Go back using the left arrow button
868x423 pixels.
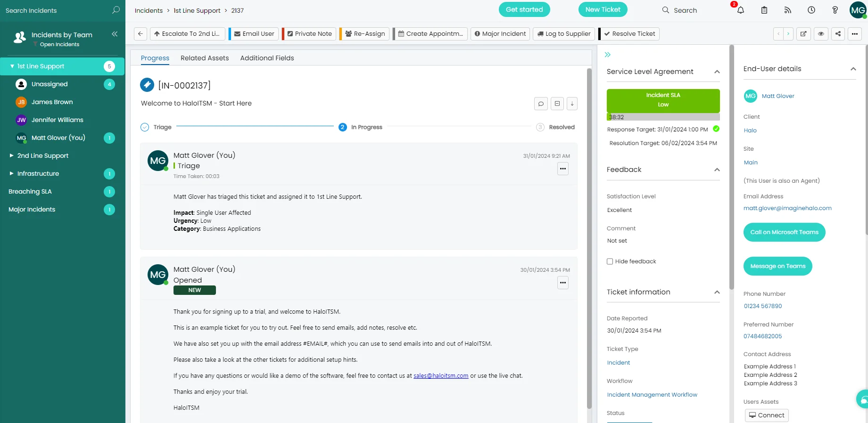coord(140,34)
